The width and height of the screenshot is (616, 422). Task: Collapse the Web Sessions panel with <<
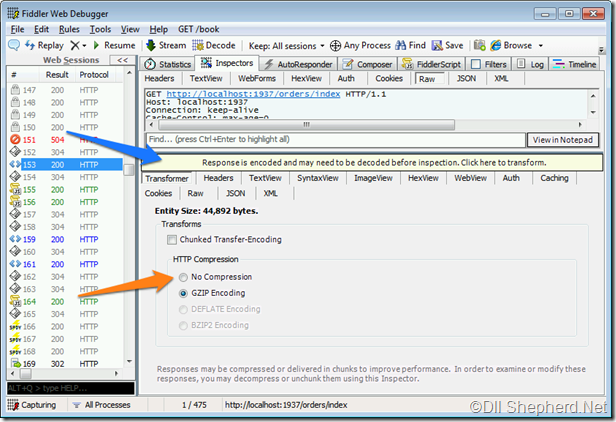pos(122,60)
